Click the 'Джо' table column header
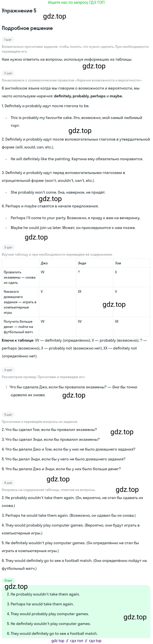153x644 pixels. pyautogui.click(x=44, y=263)
